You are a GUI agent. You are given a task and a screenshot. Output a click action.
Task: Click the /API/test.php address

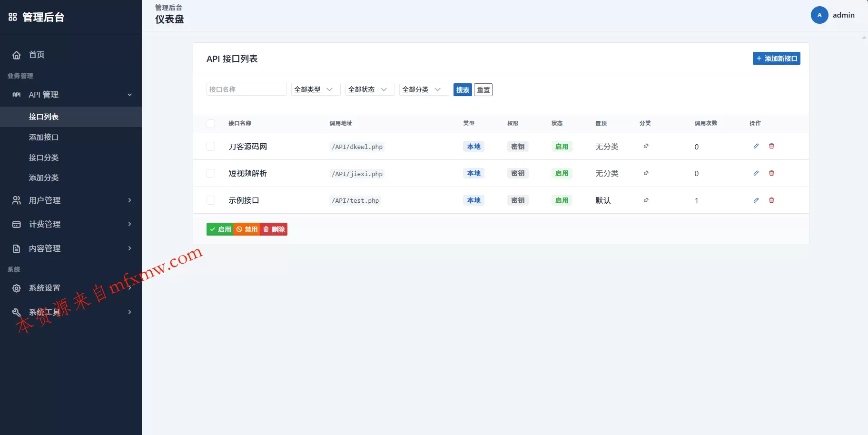click(x=355, y=200)
